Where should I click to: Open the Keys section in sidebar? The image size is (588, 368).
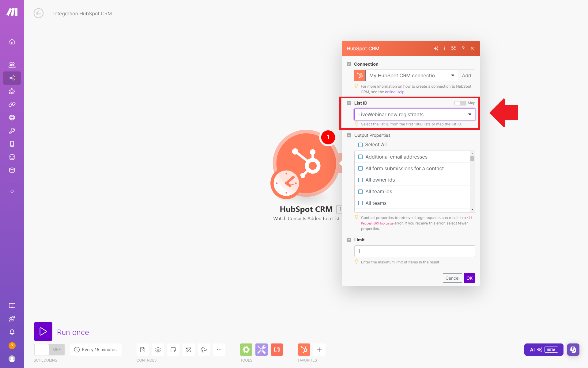(x=12, y=131)
